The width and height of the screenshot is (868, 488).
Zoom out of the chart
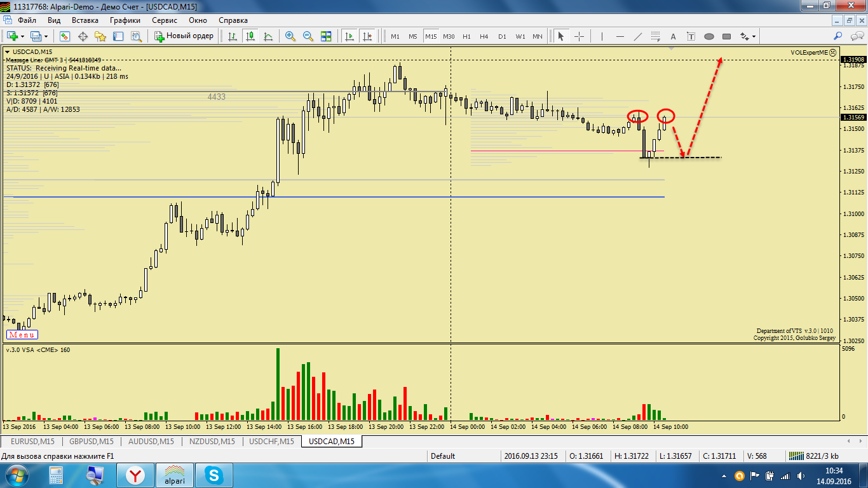coord(308,36)
